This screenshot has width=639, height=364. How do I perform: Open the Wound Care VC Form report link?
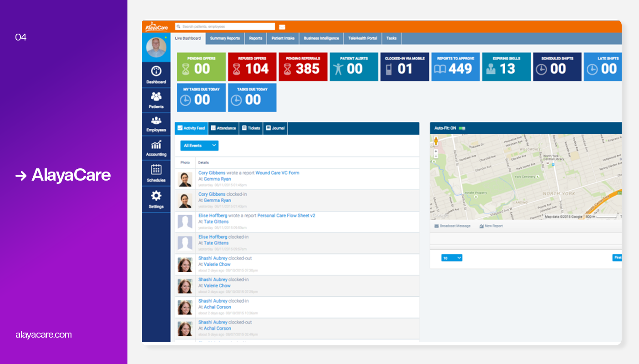(x=277, y=173)
